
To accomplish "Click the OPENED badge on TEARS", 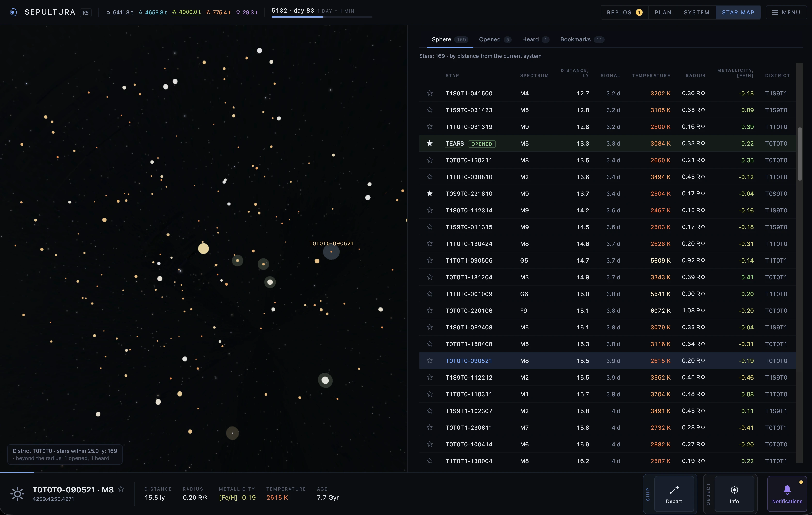I will (482, 144).
